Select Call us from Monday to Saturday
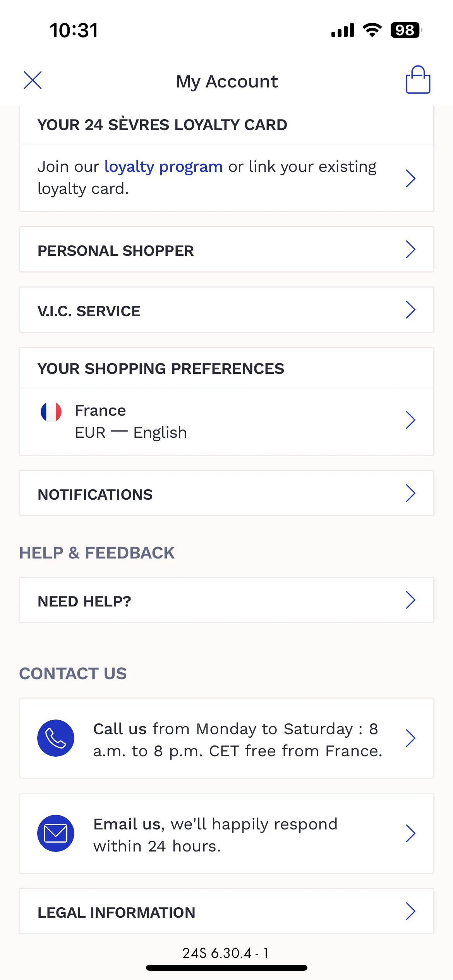 tap(226, 738)
